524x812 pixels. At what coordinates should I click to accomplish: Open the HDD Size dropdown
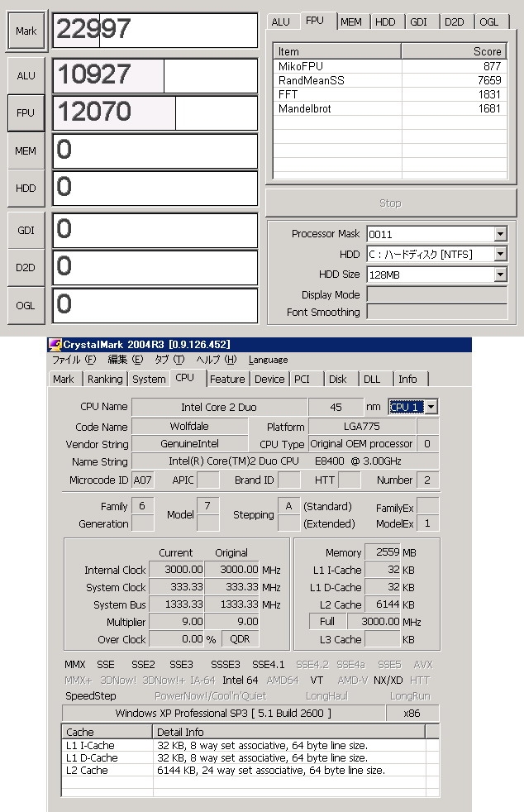500,275
